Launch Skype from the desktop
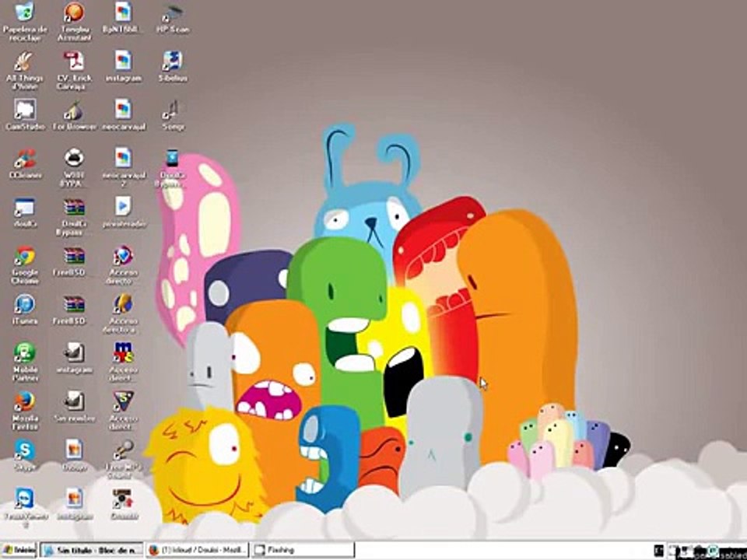 point(25,456)
